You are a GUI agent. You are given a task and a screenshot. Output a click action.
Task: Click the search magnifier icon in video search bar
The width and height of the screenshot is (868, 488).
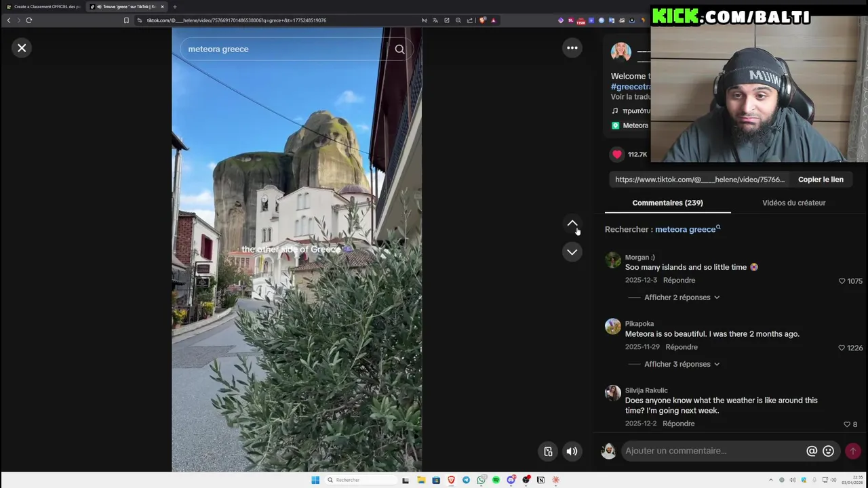click(x=399, y=49)
